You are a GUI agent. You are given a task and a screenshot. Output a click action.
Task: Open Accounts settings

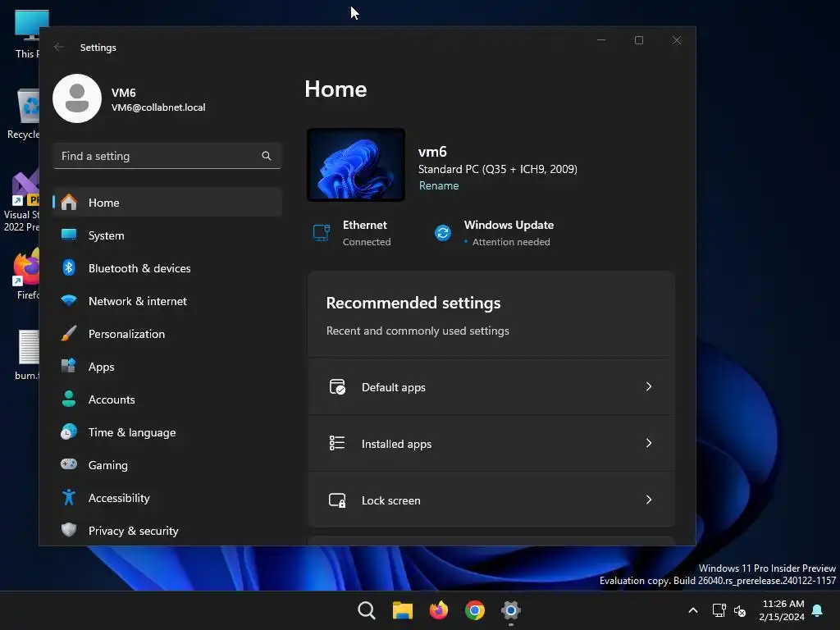point(167,399)
